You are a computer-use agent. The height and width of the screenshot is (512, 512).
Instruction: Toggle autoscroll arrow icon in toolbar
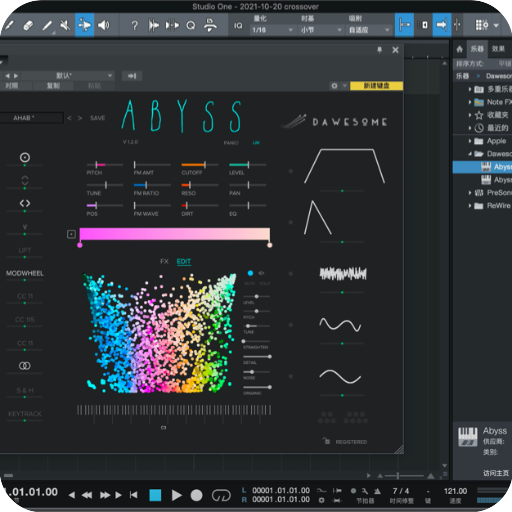442,25
